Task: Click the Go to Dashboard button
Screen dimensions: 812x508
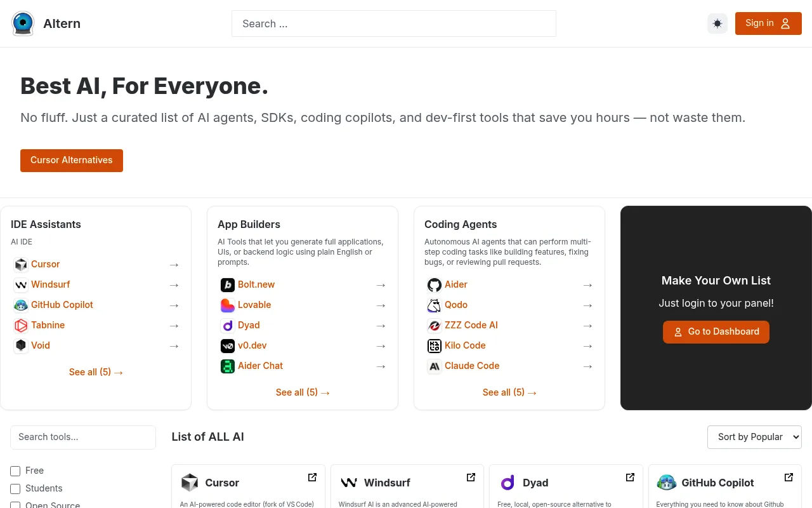Action: tap(716, 331)
